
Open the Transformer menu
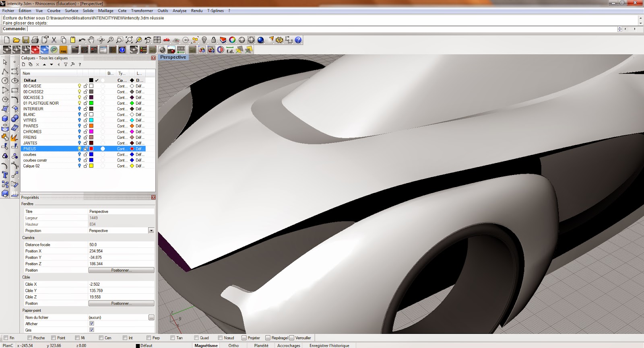coord(142,11)
